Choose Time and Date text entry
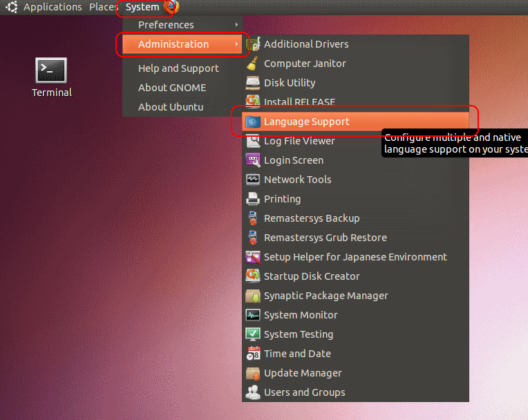 [297, 354]
